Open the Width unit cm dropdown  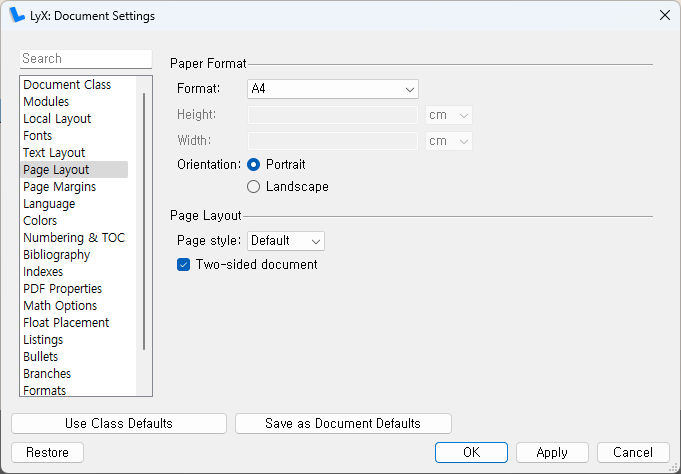coord(449,141)
